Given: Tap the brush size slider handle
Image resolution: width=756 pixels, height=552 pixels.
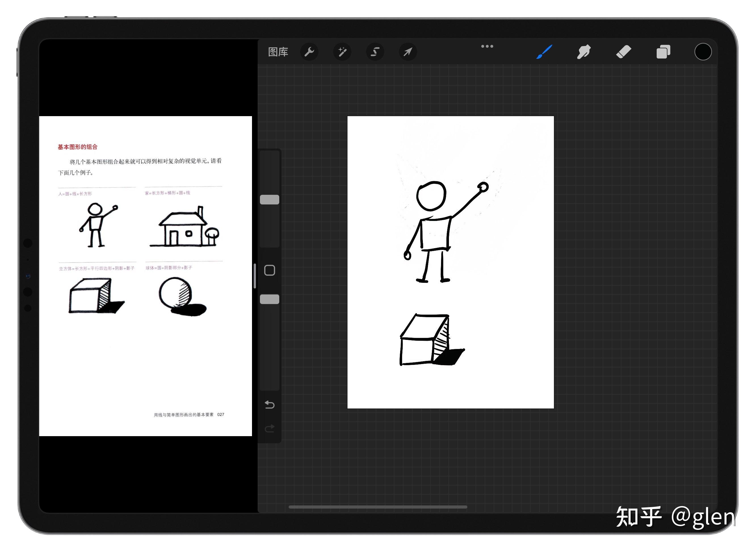Looking at the screenshot, I should [x=270, y=200].
